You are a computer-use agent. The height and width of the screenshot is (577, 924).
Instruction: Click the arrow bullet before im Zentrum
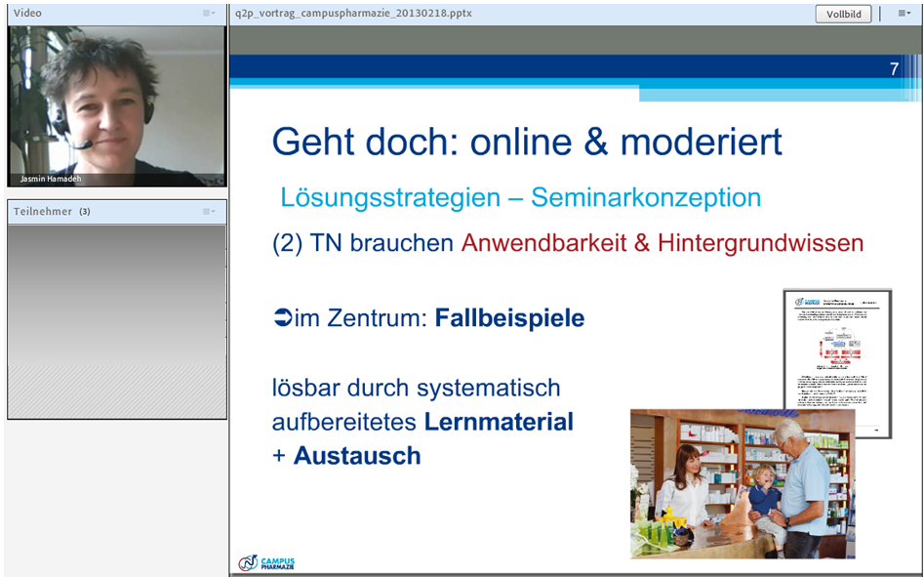tap(282, 318)
